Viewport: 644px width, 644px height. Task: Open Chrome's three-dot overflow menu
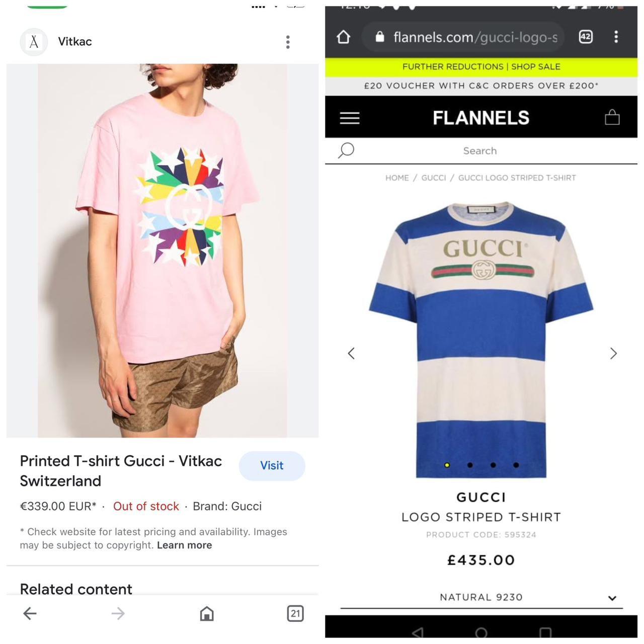(616, 37)
